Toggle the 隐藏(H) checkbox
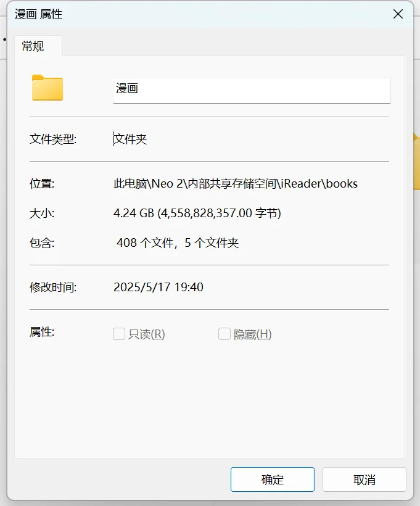The width and height of the screenshot is (420, 506). (224, 334)
